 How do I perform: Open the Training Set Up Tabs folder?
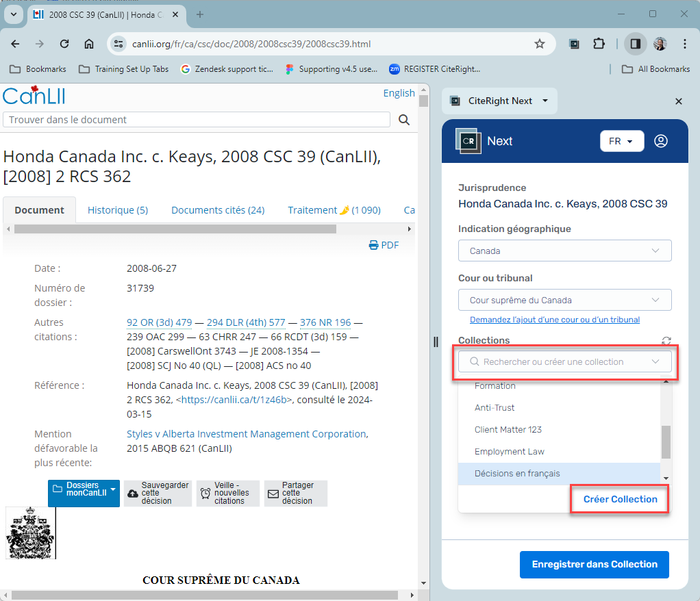(124, 68)
